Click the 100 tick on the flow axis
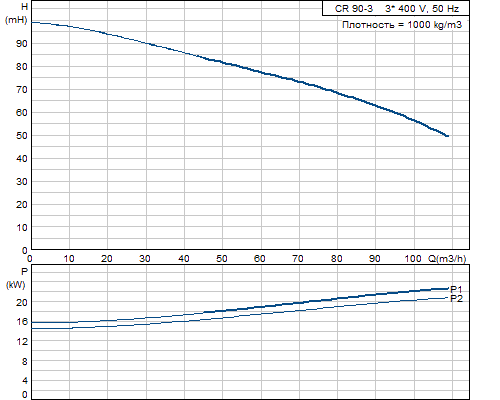Image resolution: width=500 pixels, height=400 pixels. 413,259
